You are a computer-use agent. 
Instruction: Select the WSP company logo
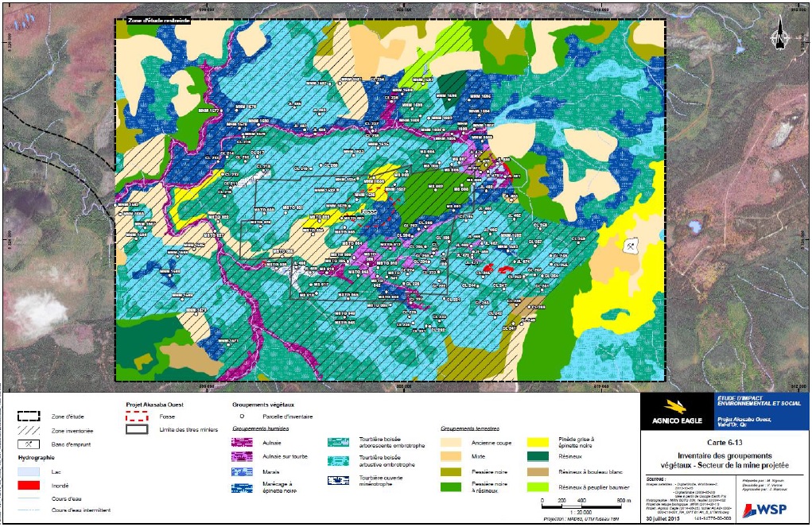tap(766, 510)
